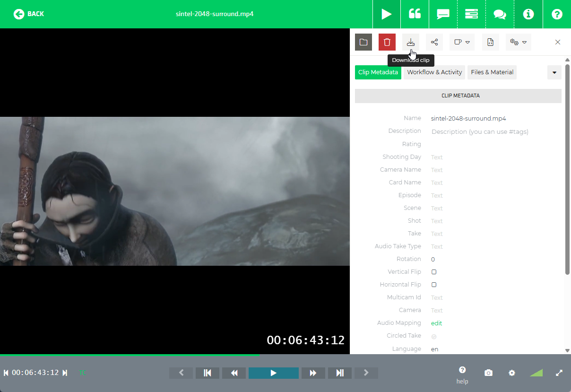Set the out-point marker right of timecode
Screen dimensions: 571x392
coord(65,373)
